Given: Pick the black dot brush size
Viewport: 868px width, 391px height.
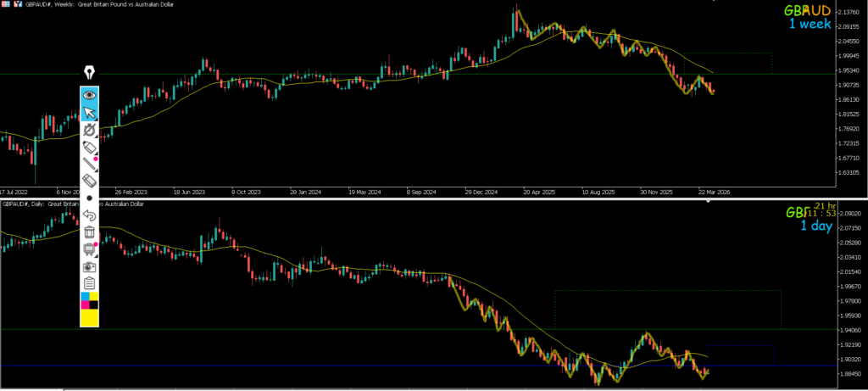Looking at the screenshot, I should pyautogui.click(x=90, y=198).
